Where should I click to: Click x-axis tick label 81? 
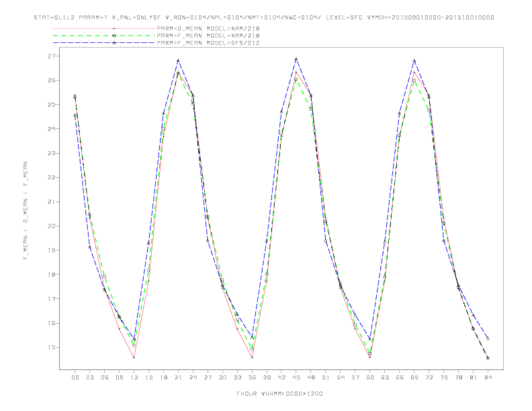(474, 377)
